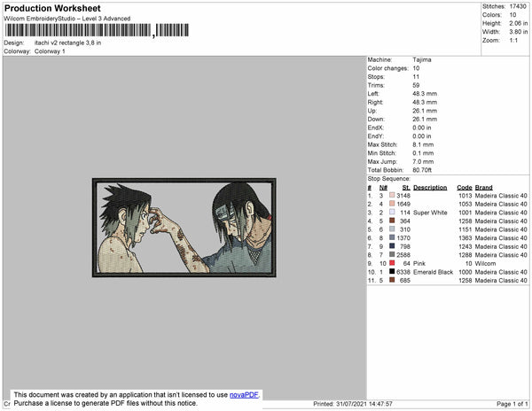This screenshot has width=532, height=411.
Task: Click the Trims value '59'
Action: pos(416,85)
